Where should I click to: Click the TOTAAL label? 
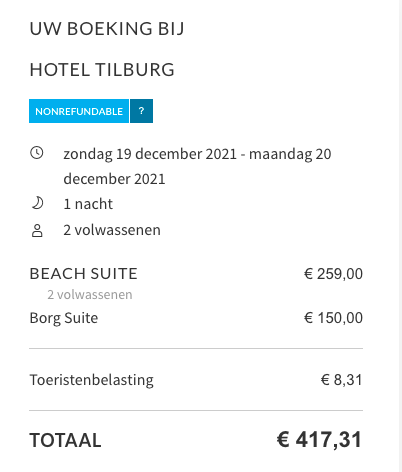pos(65,440)
